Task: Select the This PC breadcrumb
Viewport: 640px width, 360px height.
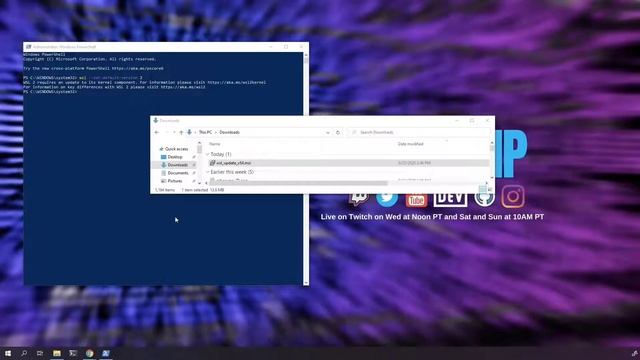Action: coord(206,132)
